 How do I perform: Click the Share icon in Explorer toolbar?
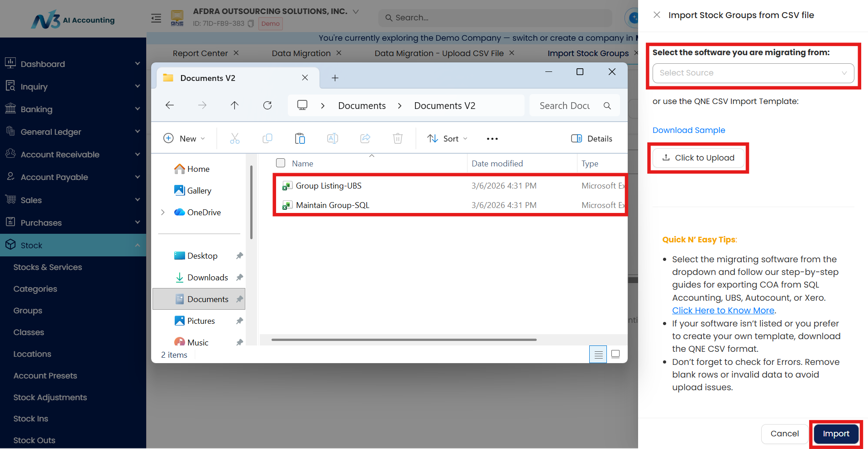[x=365, y=138]
